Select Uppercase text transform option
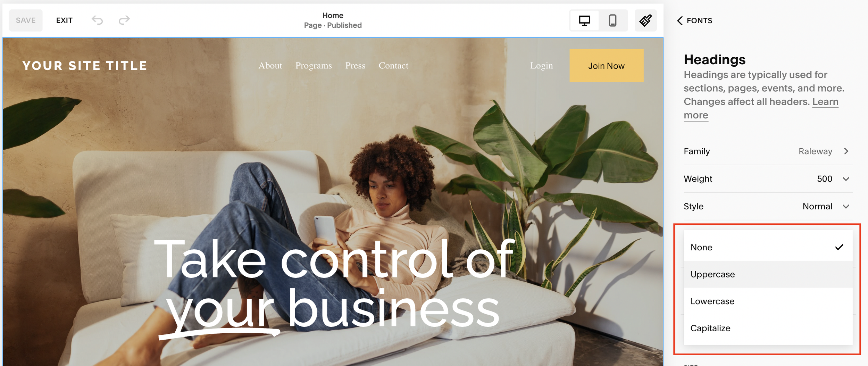 coord(768,274)
